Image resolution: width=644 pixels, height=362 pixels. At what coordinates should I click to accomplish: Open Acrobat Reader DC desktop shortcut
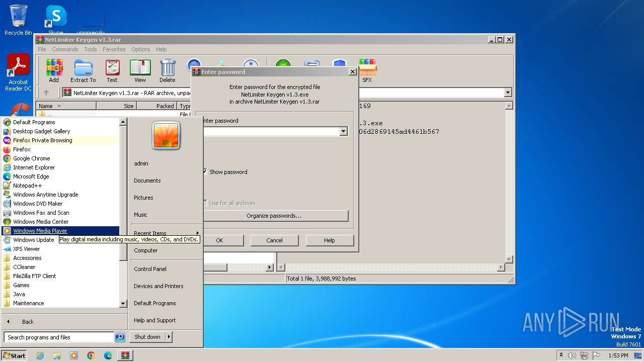coord(19,73)
